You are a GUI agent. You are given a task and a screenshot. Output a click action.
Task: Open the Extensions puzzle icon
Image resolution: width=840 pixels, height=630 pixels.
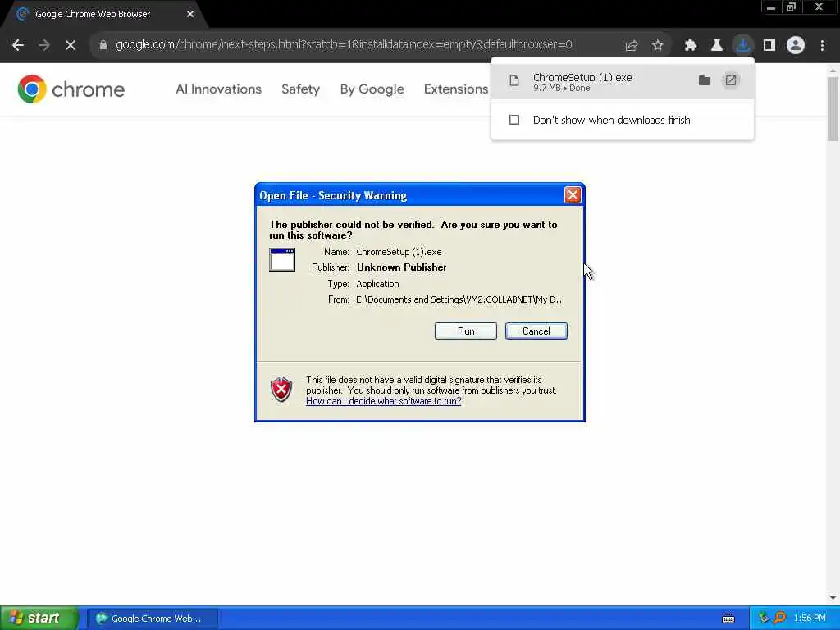click(691, 46)
